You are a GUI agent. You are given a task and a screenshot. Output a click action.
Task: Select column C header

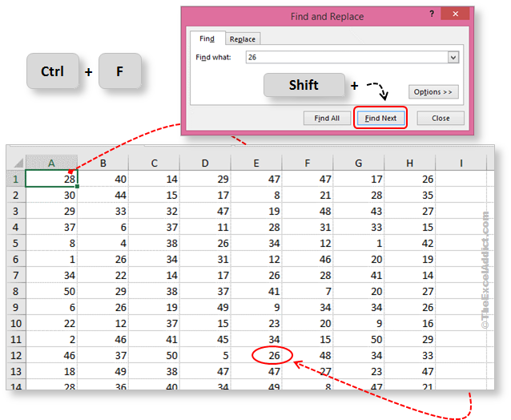click(154, 163)
